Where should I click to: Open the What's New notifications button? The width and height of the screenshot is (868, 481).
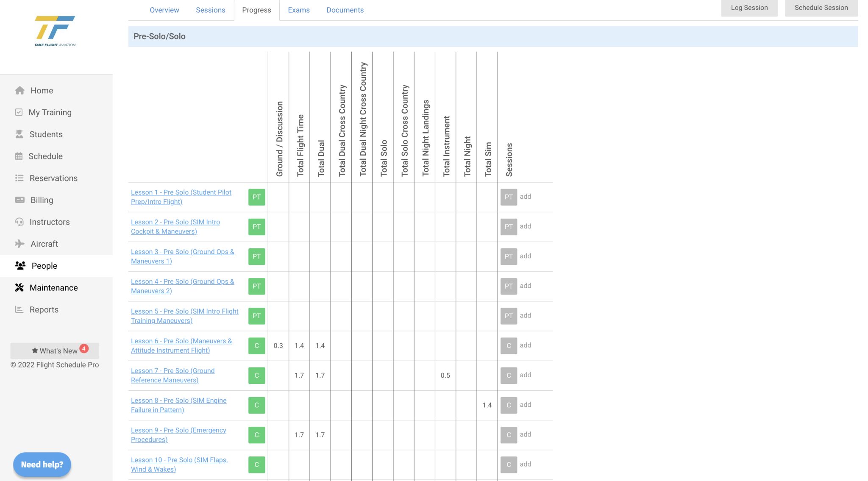pos(55,351)
